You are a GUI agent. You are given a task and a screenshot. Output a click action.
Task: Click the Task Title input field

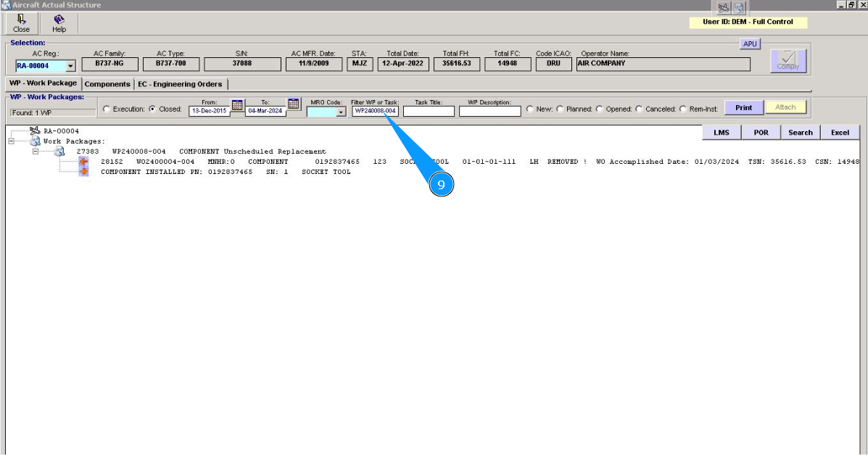click(x=429, y=111)
